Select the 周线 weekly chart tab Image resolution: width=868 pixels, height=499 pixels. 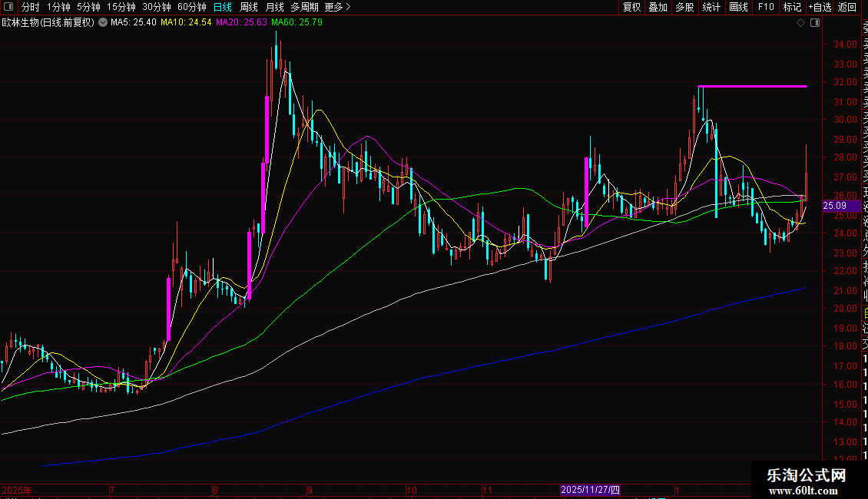pyautogui.click(x=249, y=7)
